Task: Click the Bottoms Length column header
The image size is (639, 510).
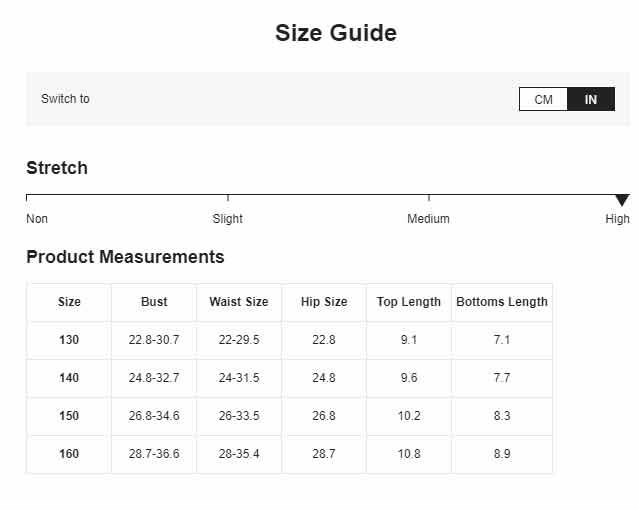Action: click(x=502, y=302)
